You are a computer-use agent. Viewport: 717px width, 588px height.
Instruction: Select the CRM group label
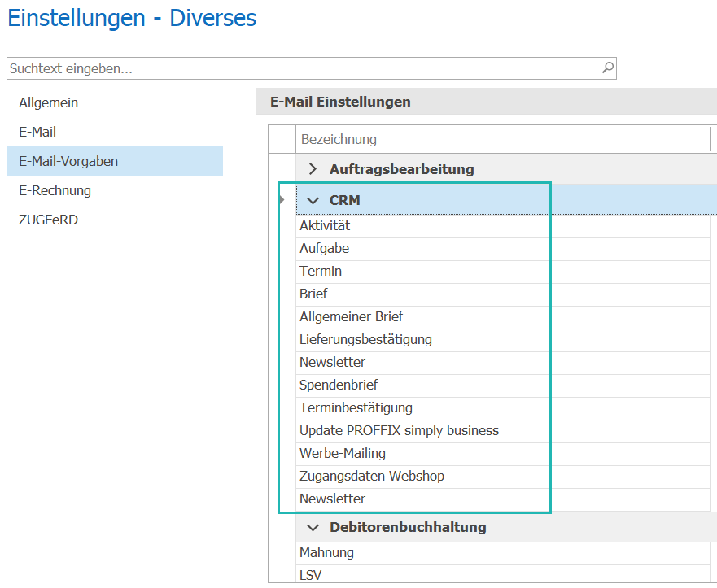click(345, 200)
